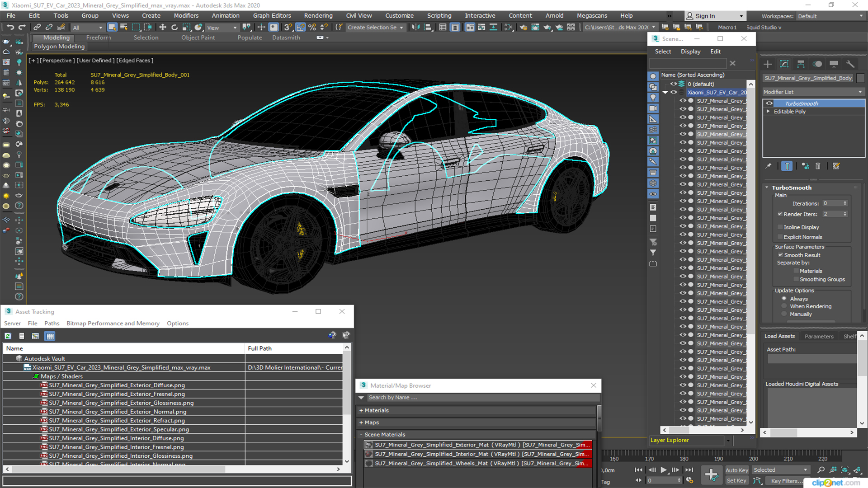Click the Polygon Modeling button

coord(59,47)
